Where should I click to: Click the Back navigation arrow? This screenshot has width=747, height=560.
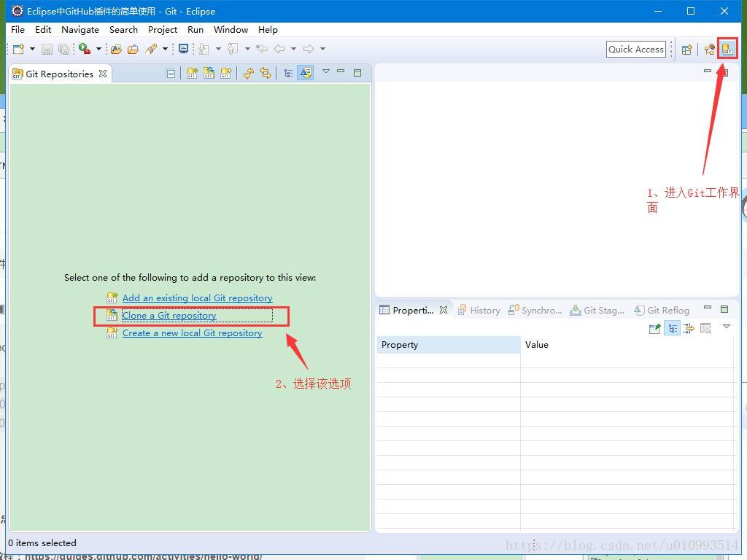(x=279, y=49)
